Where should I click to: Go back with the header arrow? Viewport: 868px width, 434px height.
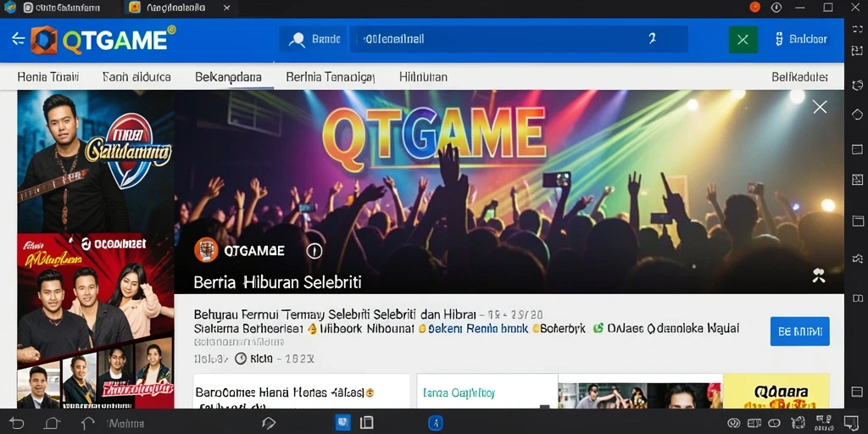[x=18, y=39]
